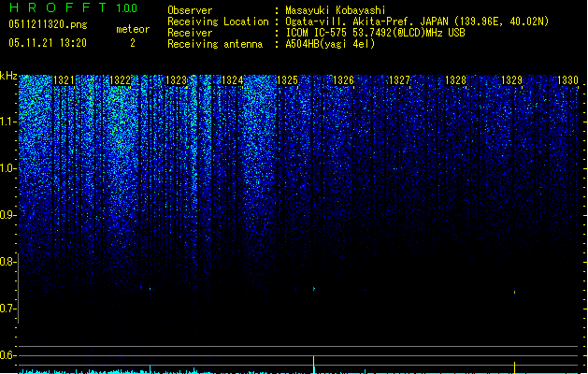Click the HROFFT 1.0.0 title text
The image size is (588, 374).
74,7
